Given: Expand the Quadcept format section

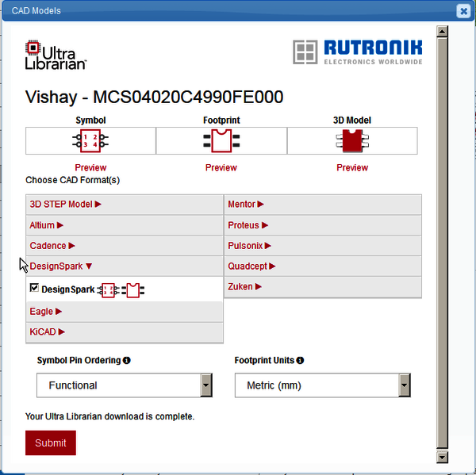Looking at the screenshot, I should tap(323, 266).
